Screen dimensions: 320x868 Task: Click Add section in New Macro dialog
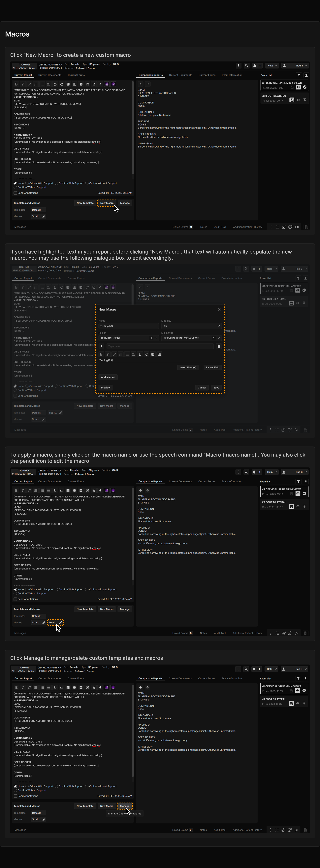pos(108,377)
